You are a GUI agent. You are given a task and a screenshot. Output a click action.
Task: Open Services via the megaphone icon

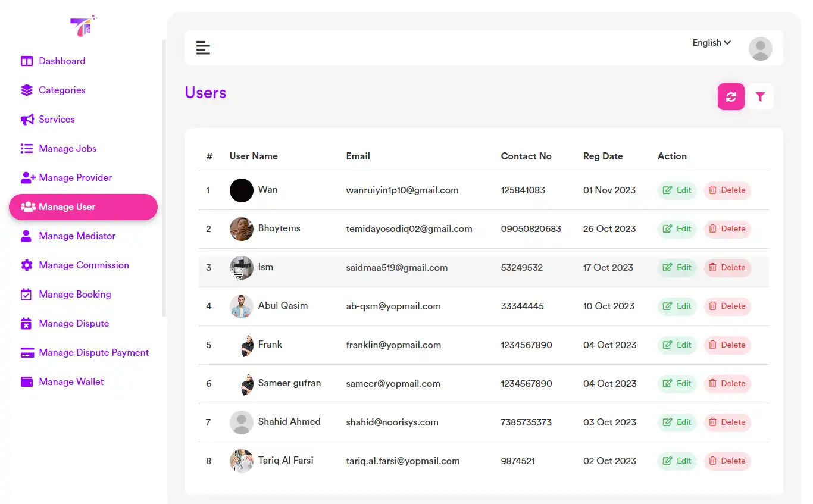(27, 119)
